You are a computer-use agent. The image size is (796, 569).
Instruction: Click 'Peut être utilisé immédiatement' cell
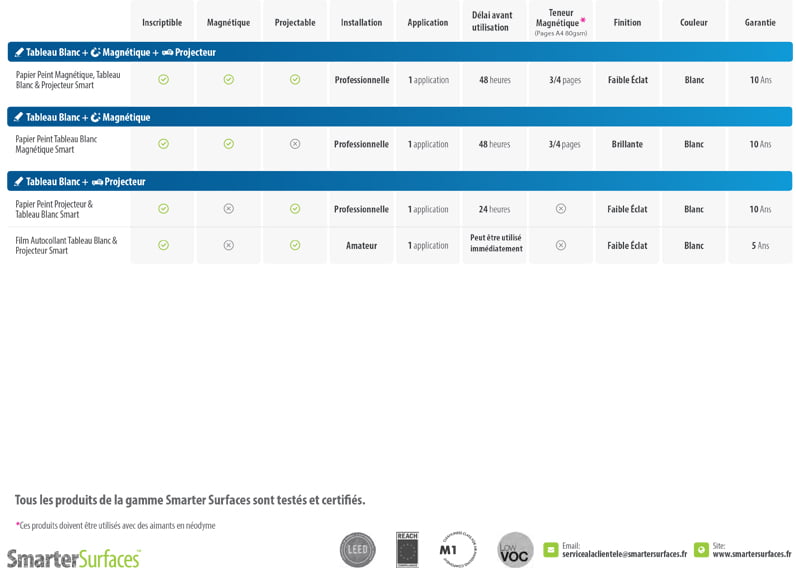pos(496,243)
